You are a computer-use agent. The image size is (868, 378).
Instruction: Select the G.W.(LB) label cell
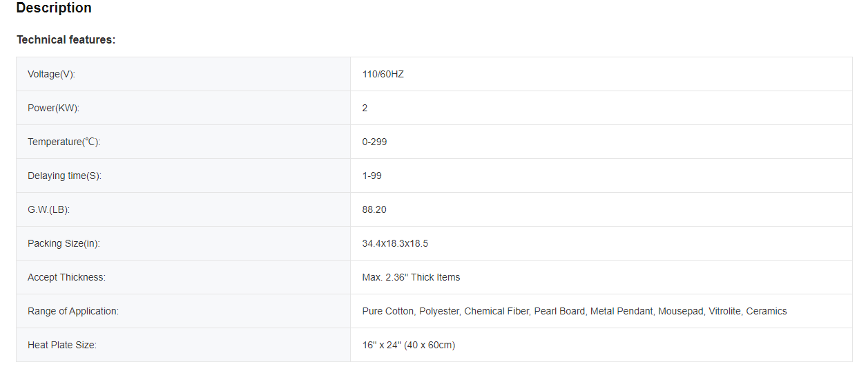pos(48,209)
